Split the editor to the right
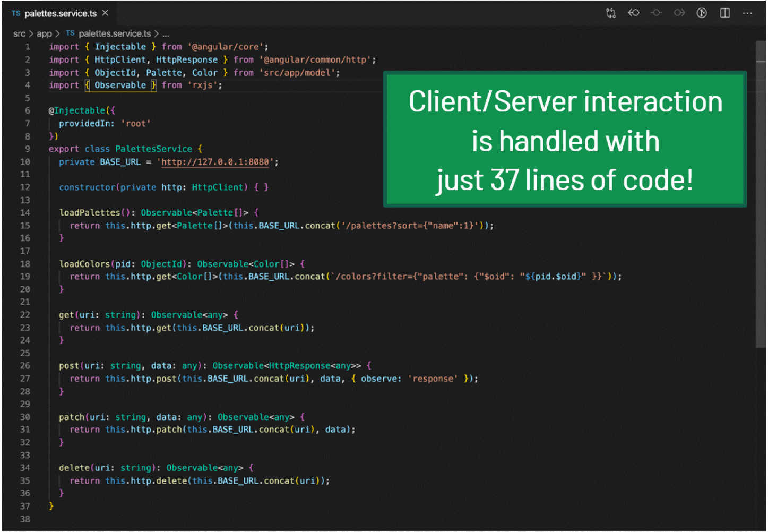This screenshot has height=532, width=768. (x=724, y=13)
